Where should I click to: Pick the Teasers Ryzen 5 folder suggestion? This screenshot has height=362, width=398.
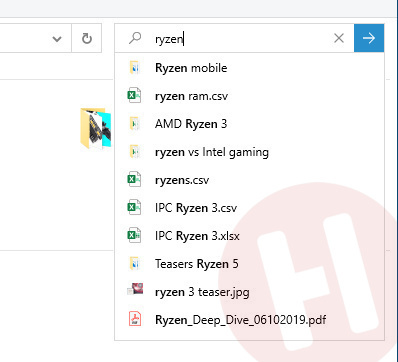[249, 264]
